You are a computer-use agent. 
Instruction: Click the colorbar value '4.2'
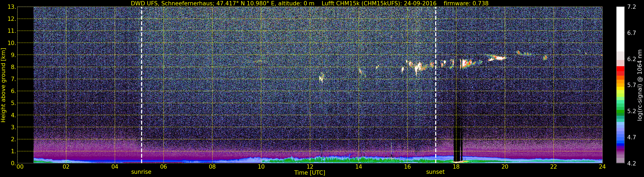click(631, 163)
